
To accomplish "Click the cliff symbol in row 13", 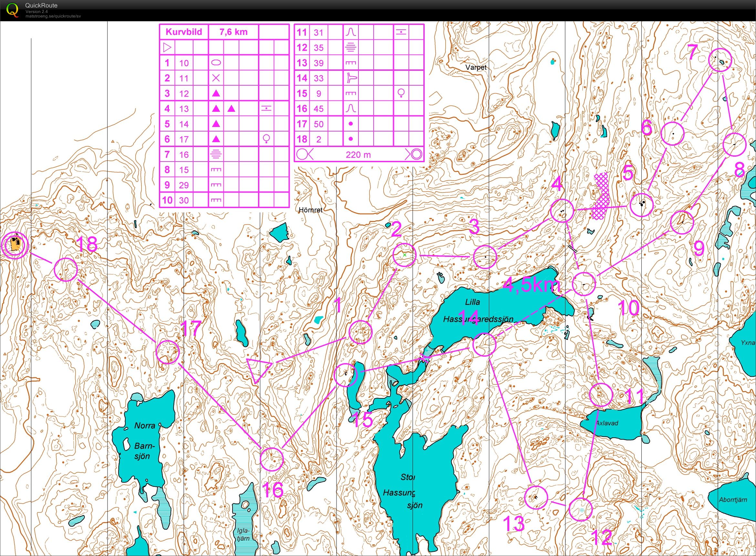I will 351,63.
